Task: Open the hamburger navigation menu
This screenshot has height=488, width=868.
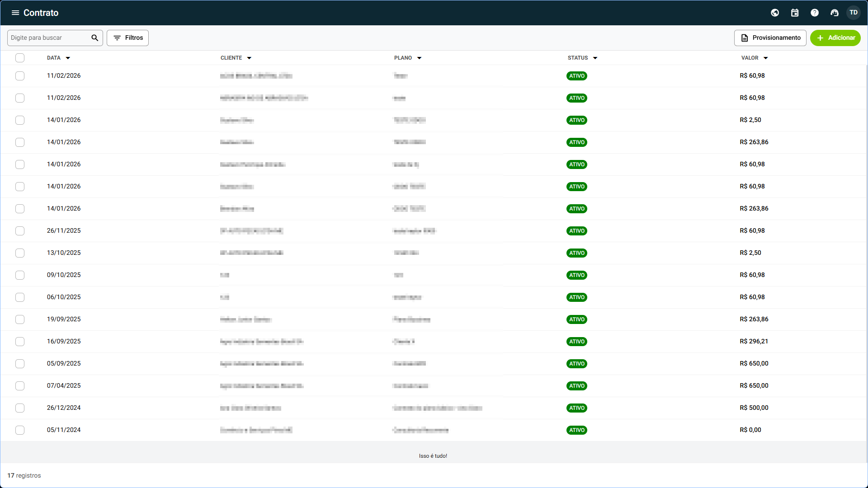Action: tap(15, 13)
